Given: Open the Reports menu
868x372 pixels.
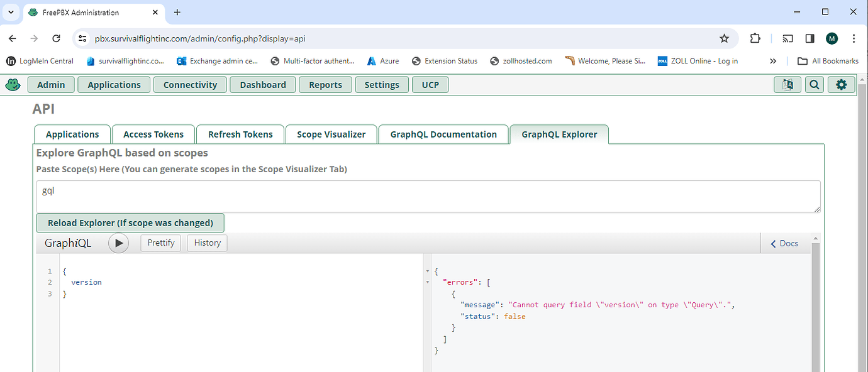Looking at the screenshot, I should click(x=325, y=85).
